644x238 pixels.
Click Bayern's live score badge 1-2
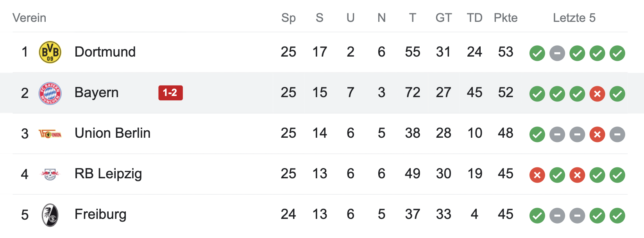pyautogui.click(x=170, y=93)
